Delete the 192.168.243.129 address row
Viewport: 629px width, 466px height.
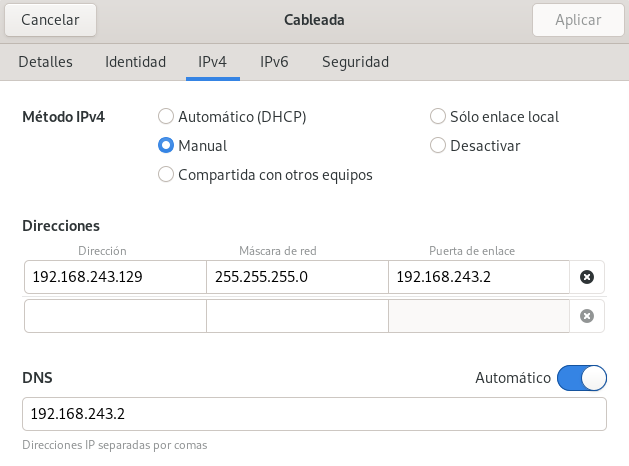[587, 277]
